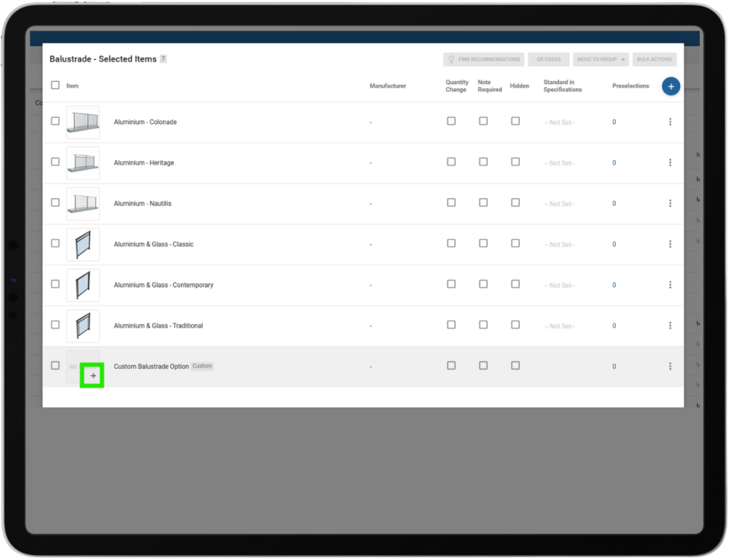Open the QR Codes button
Image resolution: width=730 pixels, height=560 pixels.
(x=548, y=59)
